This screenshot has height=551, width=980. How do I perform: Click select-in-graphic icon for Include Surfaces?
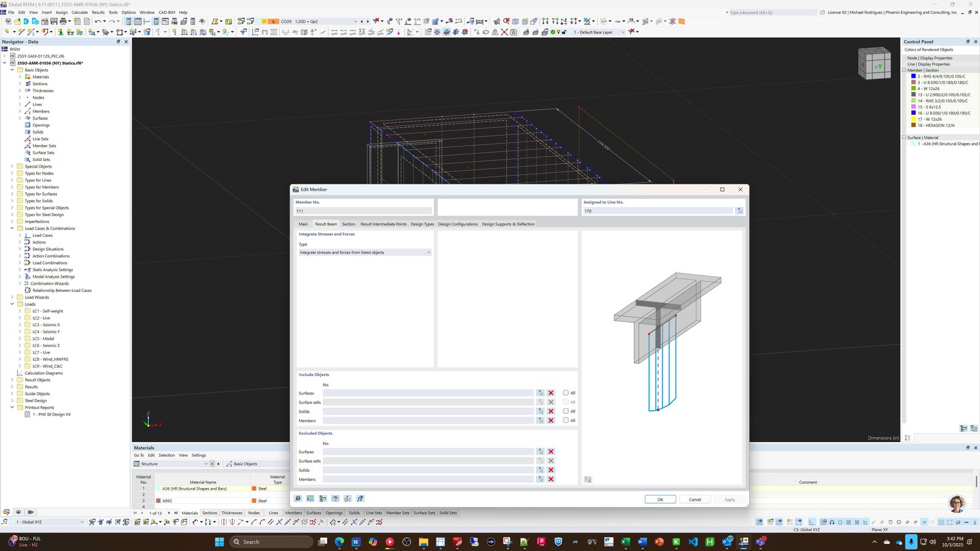point(540,393)
